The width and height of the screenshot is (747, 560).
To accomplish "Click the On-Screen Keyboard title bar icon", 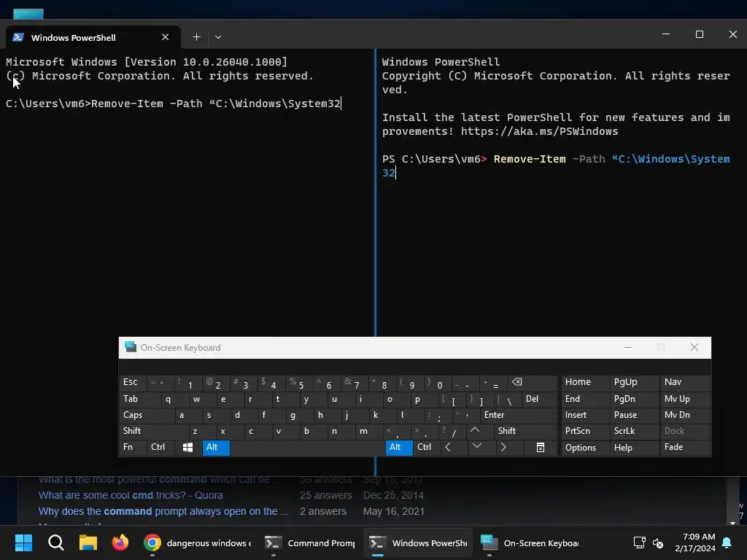I will [x=130, y=347].
